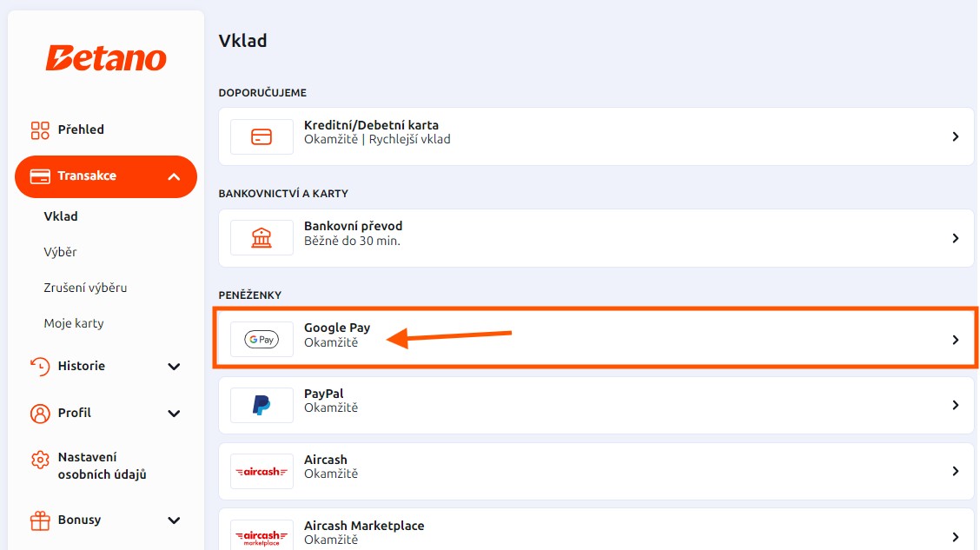
Task: Open Bankovní převod row arrow
Action: click(x=955, y=238)
